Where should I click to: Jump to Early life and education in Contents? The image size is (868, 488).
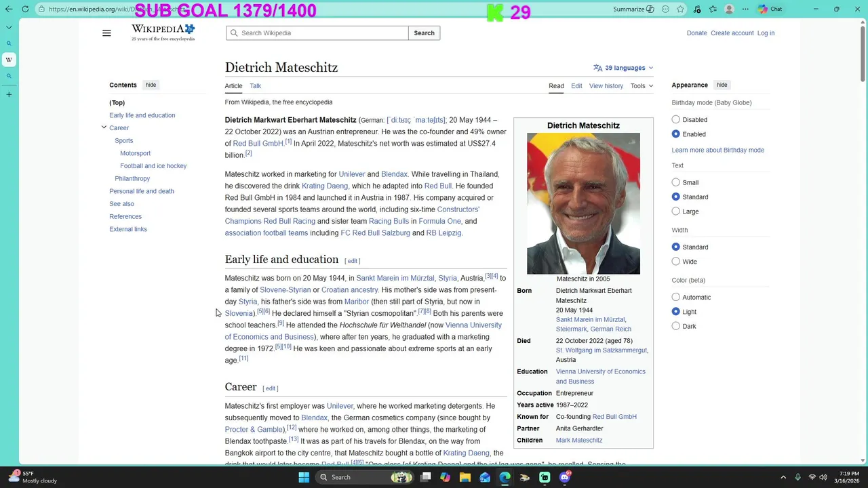click(142, 115)
